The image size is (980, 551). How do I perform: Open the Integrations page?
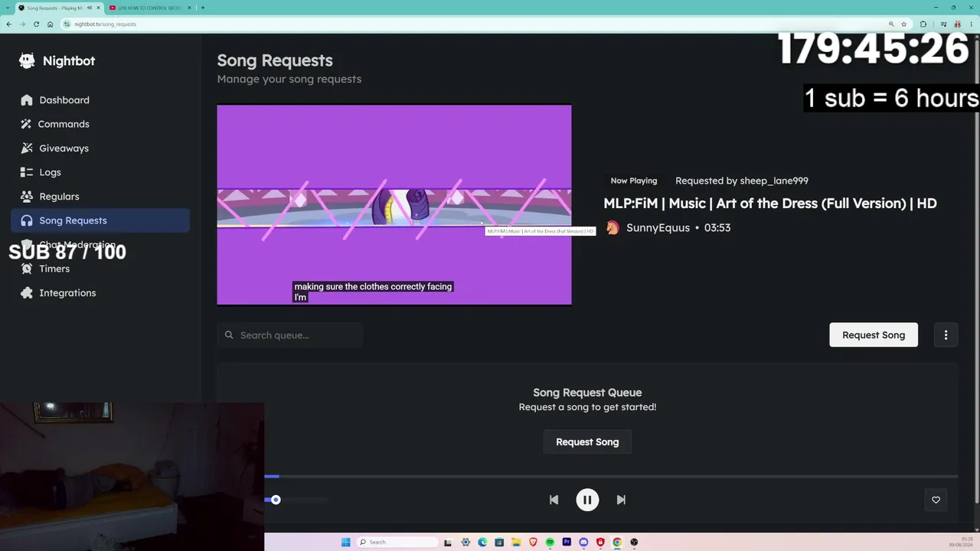coord(100,293)
